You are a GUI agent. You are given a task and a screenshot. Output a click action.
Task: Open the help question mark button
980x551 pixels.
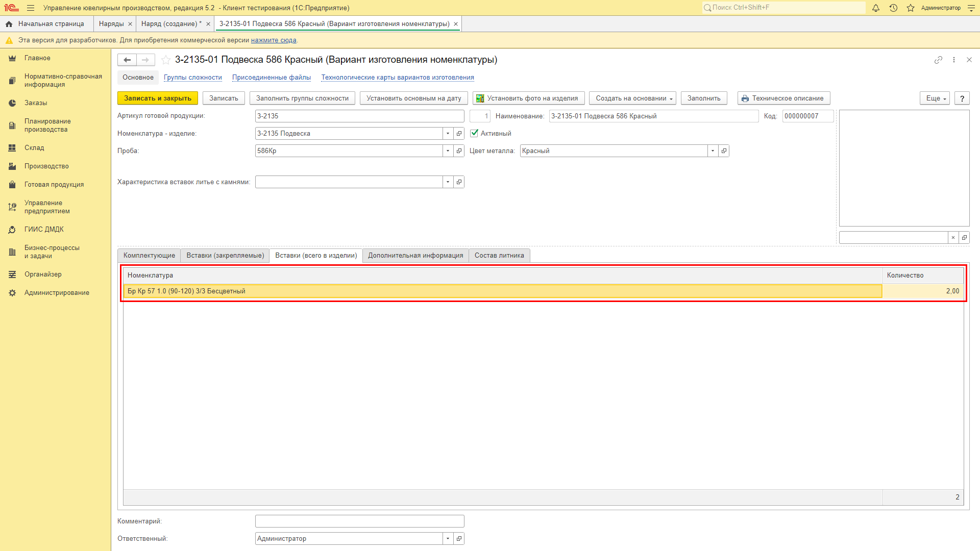coord(962,98)
